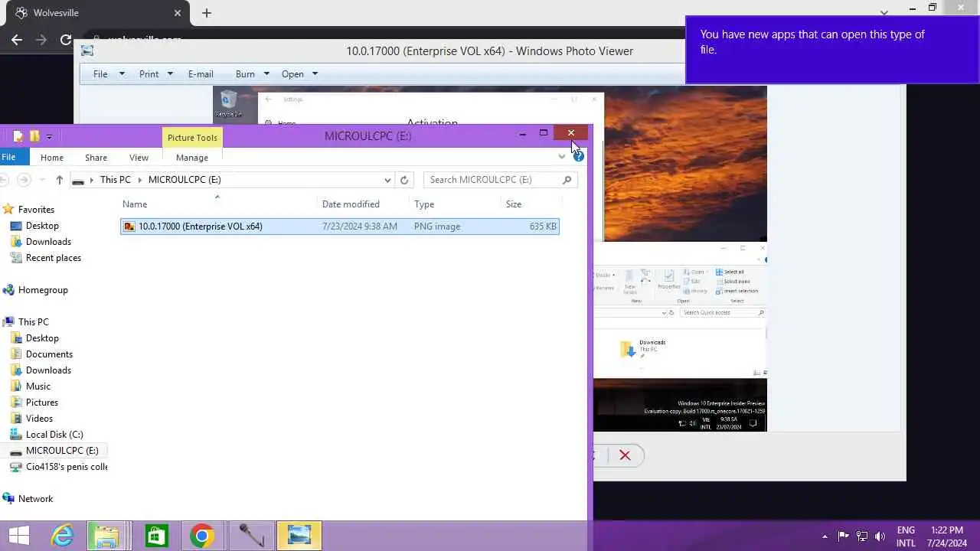Viewport: 980px width, 551px height.
Task: Select Favorites in navigation pane
Action: pos(36,210)
